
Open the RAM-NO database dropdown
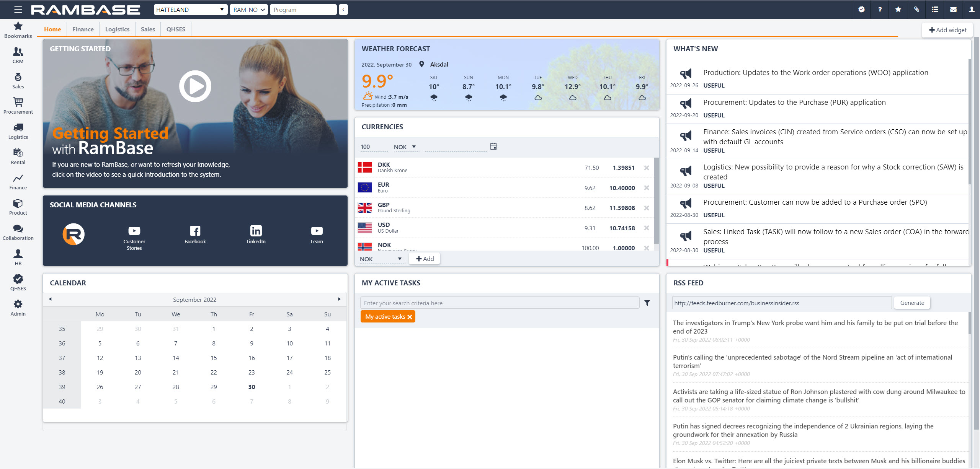point(249,10)
